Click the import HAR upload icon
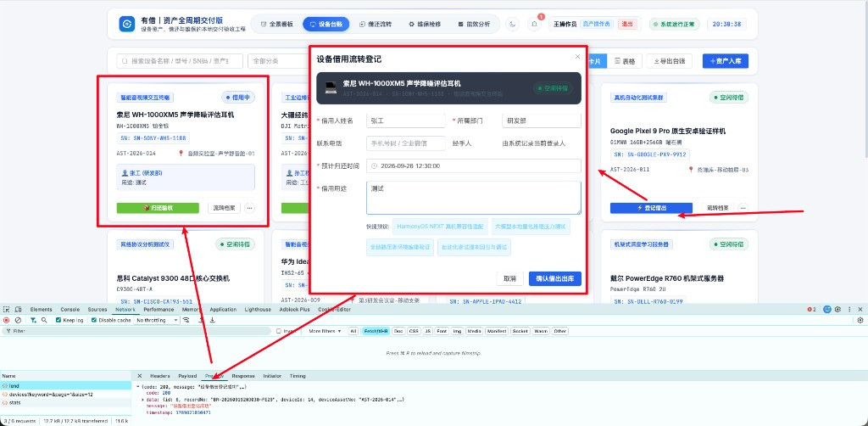Screen dimensions: 868x426 tap(201, 320)
